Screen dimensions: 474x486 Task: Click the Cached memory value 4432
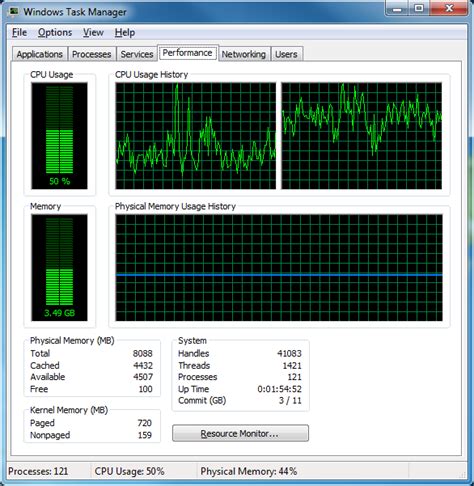point(143,365)
